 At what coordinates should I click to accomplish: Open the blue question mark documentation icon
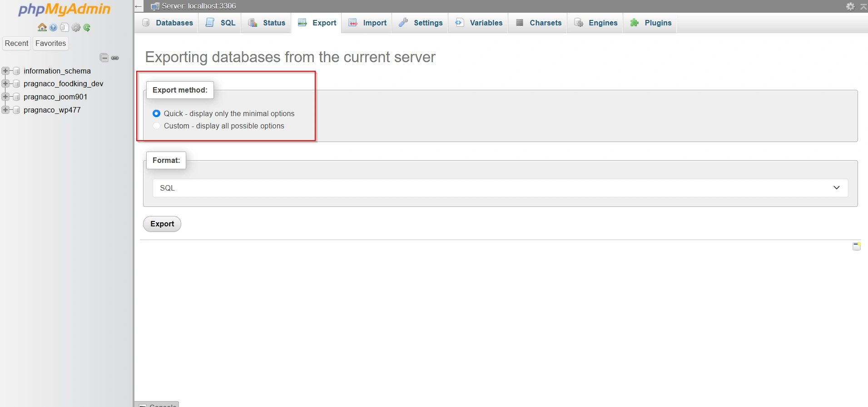pos(54,28)
